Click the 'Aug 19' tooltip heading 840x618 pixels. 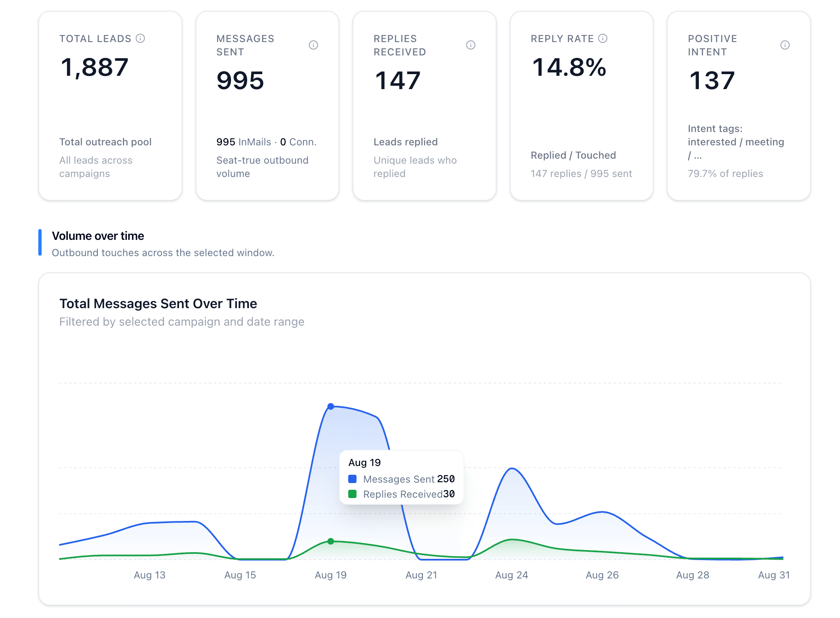[x=364, y=463]
